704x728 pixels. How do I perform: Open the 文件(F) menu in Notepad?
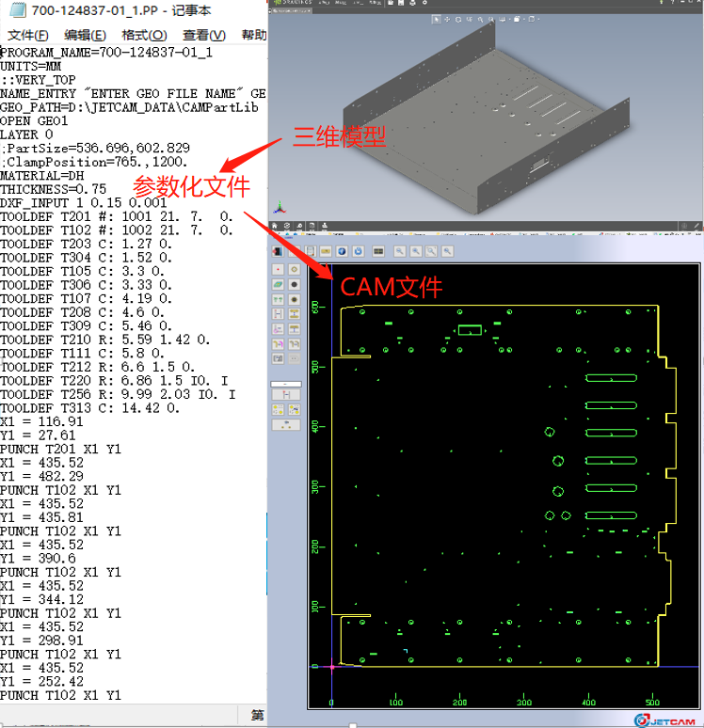click(28, 36)
